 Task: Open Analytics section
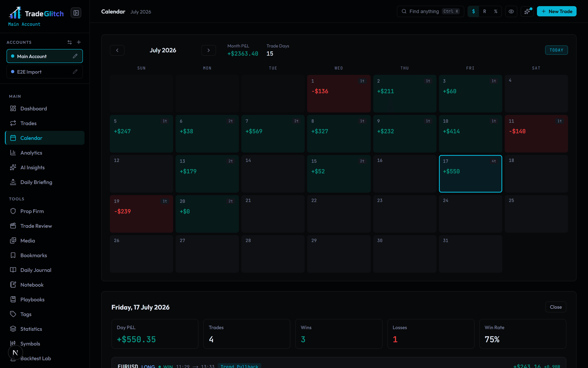pyautogui.click(x=45, y=153)
